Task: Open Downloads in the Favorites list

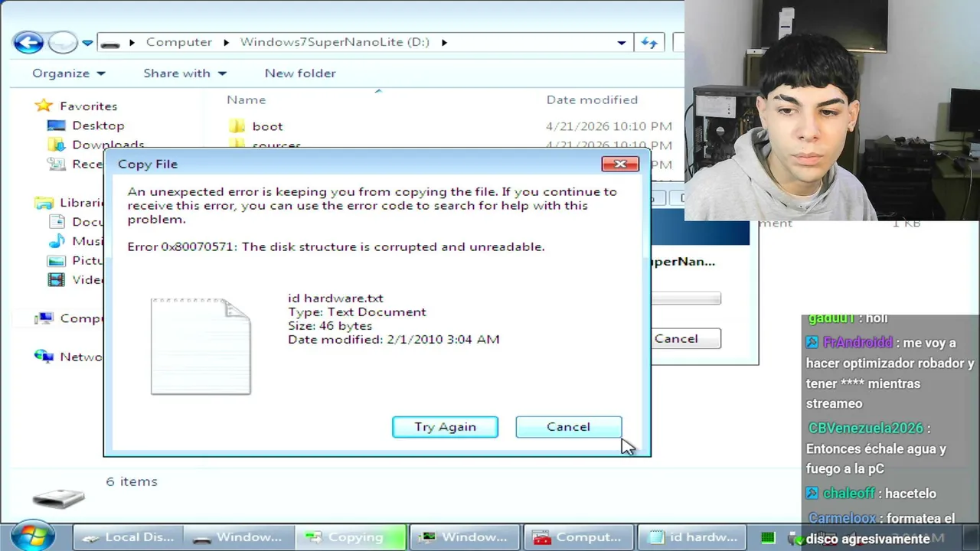Action: [x=108, y=144]
